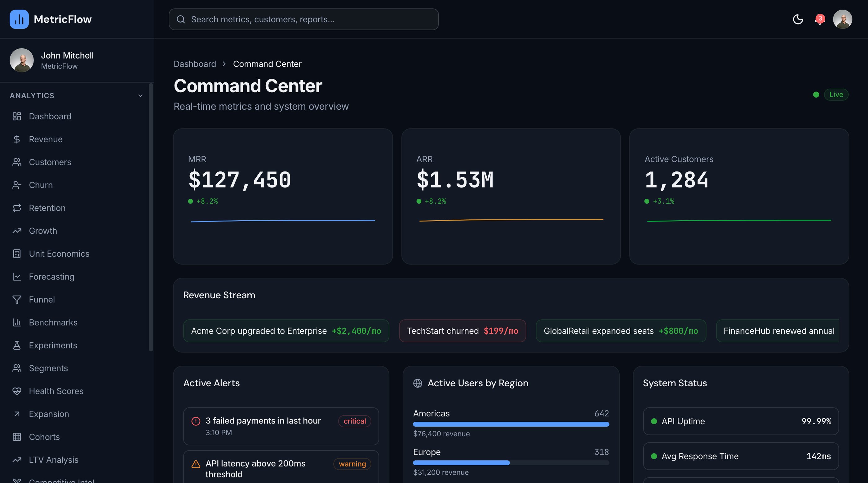
Task: Click the Forecasting chart icon
Action: click(17, 277)
